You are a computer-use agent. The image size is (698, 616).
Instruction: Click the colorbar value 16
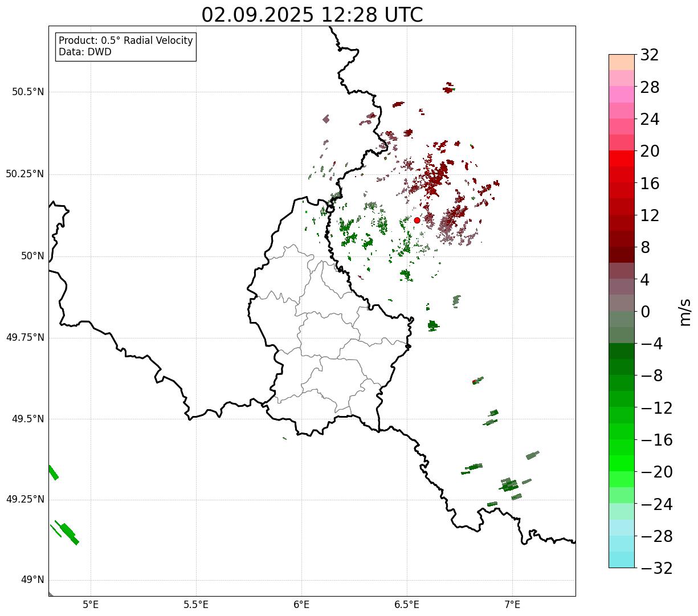point(650,183)
